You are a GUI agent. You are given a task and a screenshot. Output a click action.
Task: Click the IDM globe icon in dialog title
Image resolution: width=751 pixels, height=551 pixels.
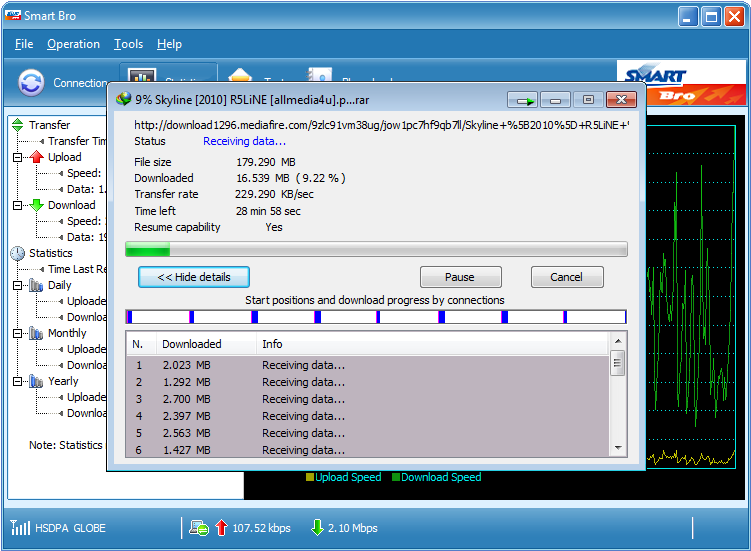pyautogui.click(x=124, y=99)
